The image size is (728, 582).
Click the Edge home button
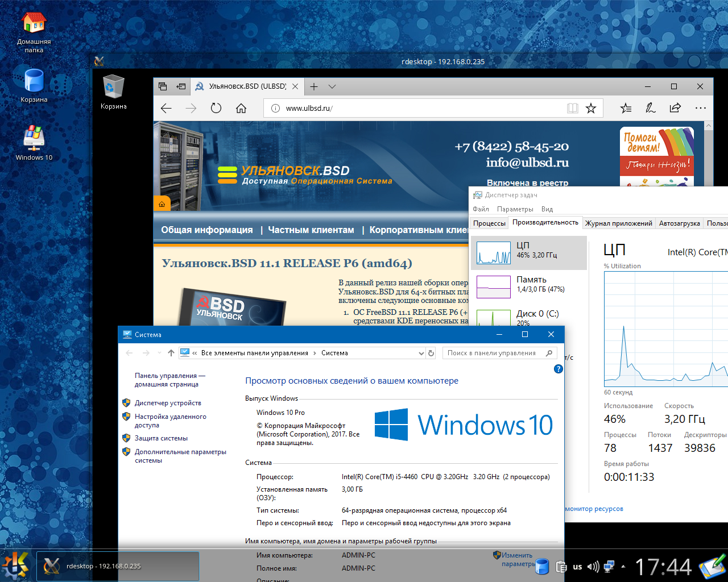coord(241,108)
